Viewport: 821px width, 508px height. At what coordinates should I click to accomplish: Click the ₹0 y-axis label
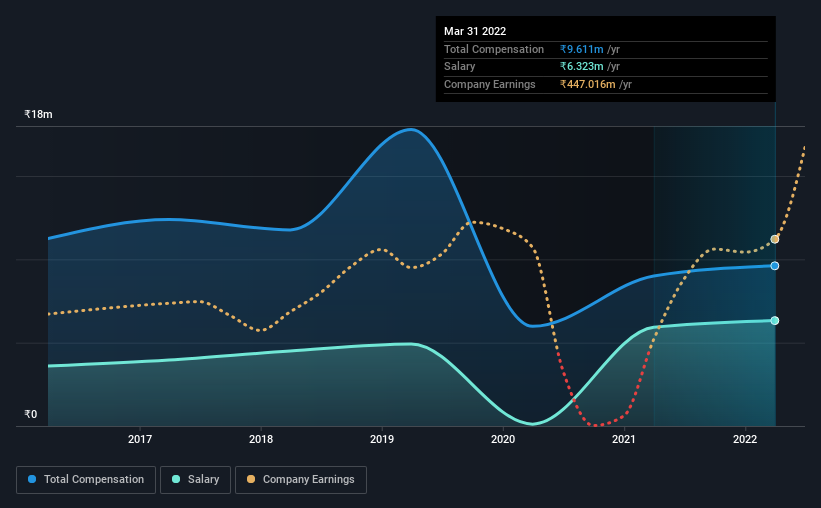point(30,414)
